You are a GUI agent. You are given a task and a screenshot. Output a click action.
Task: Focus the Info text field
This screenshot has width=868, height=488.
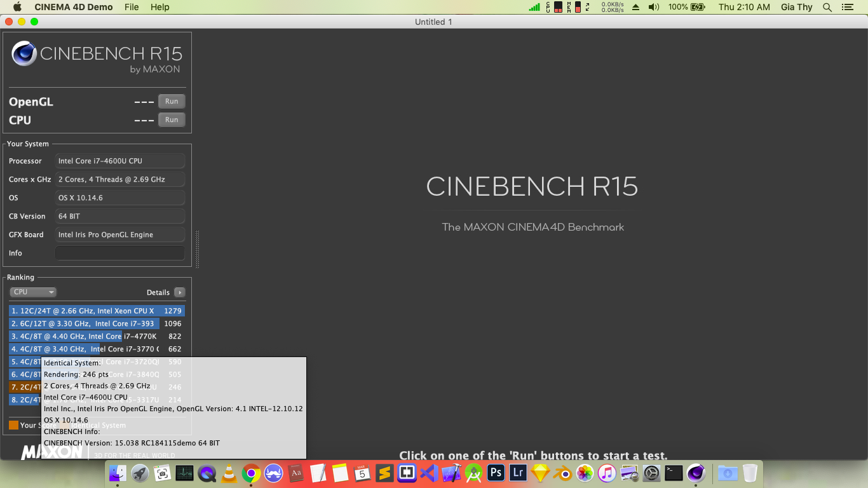coord(120,253)
